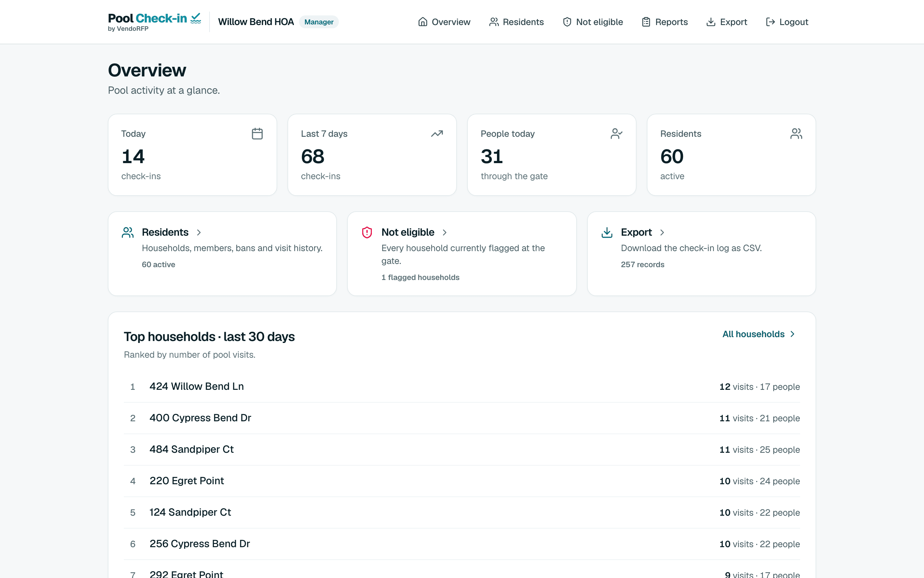Image resolution: width=924 pixels, height=578 pixels.
Task: Click the chevron next to the Export card title
Action: (x=662, y=232)
